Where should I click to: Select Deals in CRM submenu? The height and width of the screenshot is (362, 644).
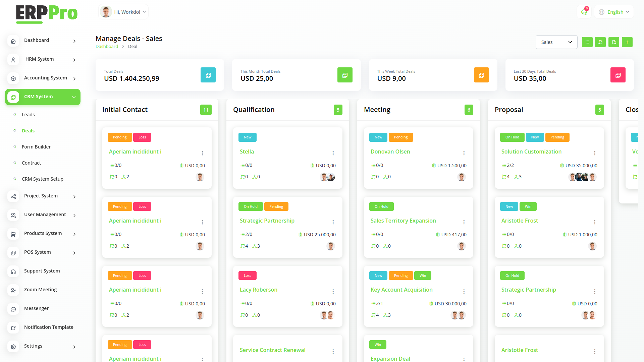point(28,131)
